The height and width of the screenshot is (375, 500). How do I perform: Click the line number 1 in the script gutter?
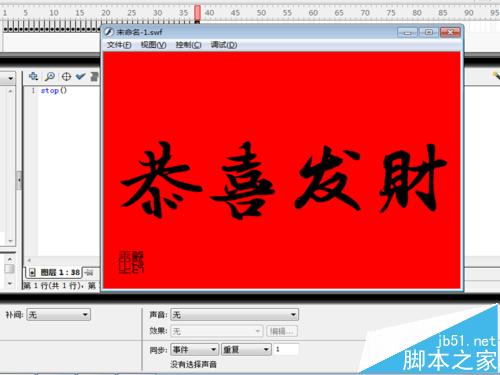(33, 90)
